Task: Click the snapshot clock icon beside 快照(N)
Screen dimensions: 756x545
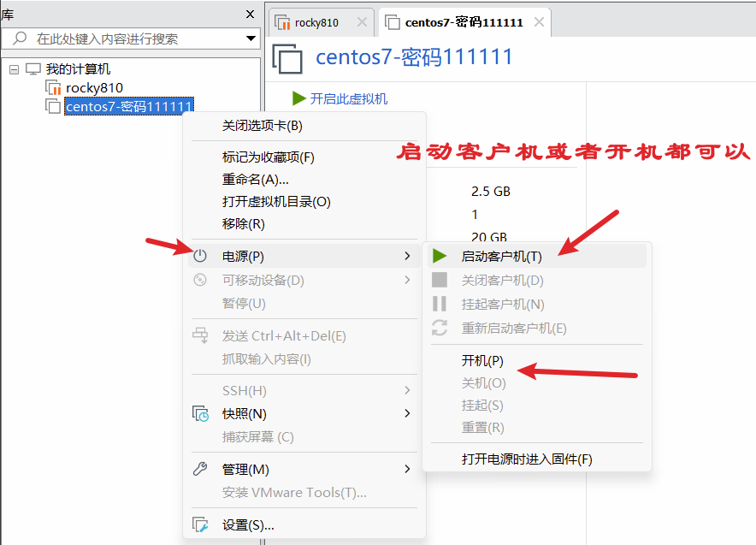Action: coord(201,413)
